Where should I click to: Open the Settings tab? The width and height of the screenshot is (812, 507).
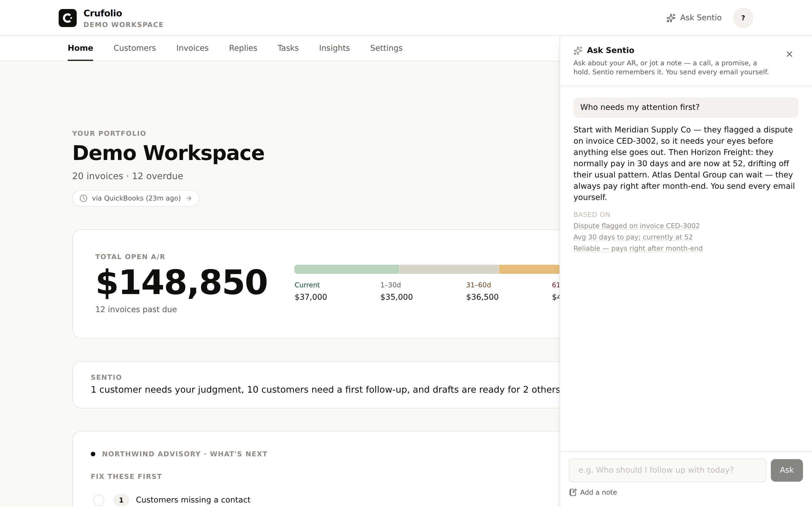point(386,48)
